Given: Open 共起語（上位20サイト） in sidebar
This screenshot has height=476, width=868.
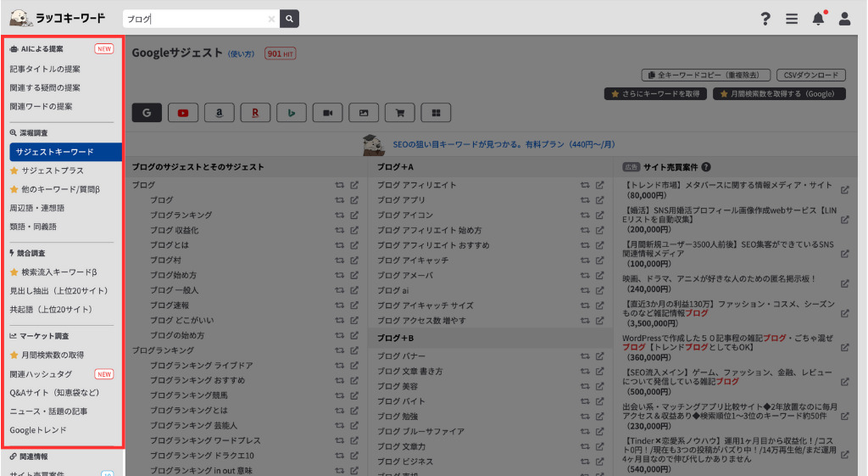Looking at the screenshot, I should click(52, 309).
